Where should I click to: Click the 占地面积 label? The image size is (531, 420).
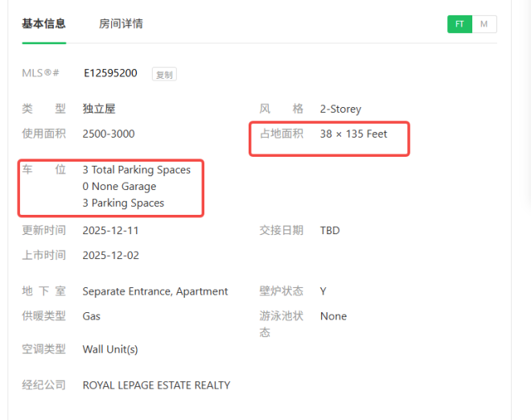(281, 134)
